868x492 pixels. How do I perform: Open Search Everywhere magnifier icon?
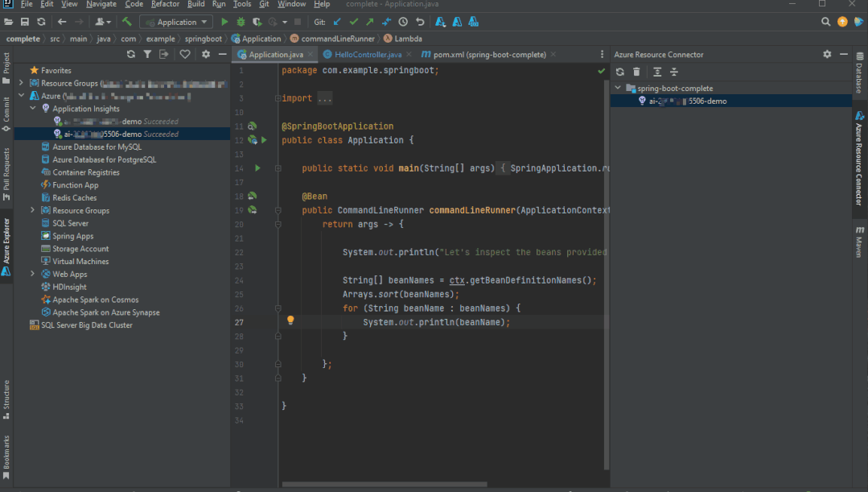click(825, 23)
